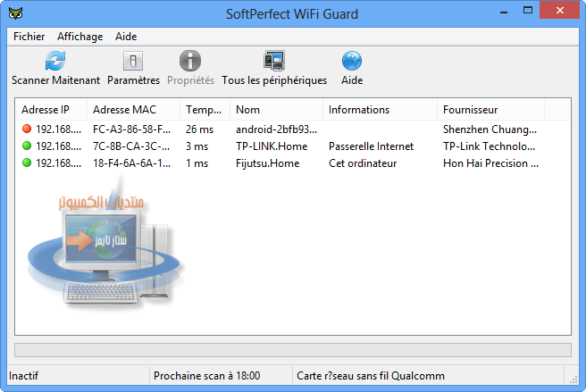
Task: Click vendor TP-Link Technolo...
Action: click(489, 146)
